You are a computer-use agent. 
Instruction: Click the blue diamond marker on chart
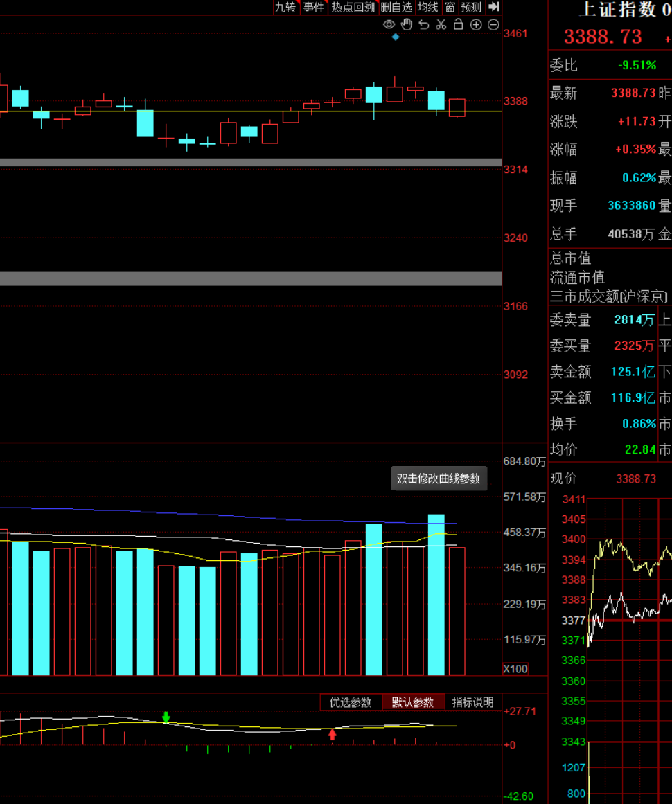coord(396,37)
